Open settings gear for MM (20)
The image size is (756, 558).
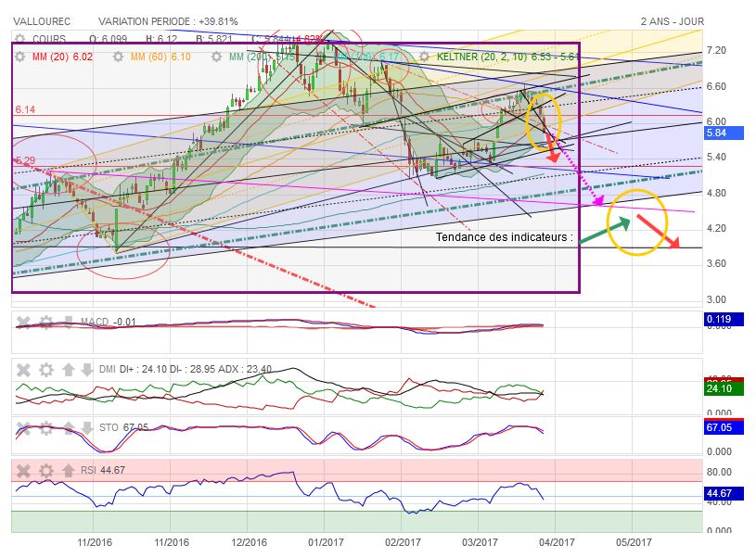point(19,57)
